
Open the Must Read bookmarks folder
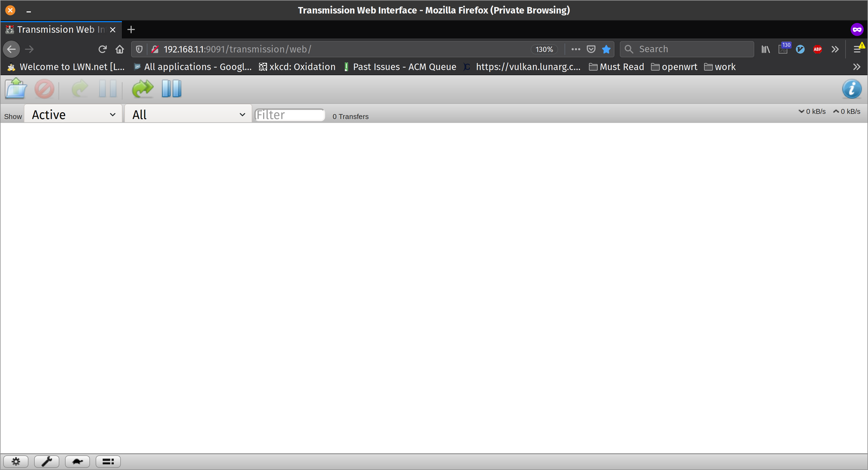click(x=616, y=67)
